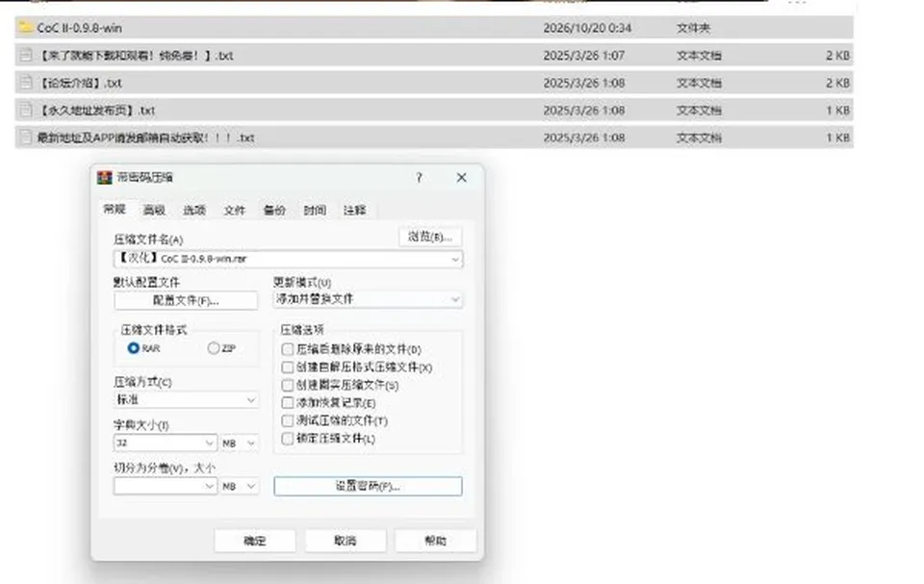Switch to the 备份 tab
The width and height of the screenshot is (924, 584).
click(274, 211)
